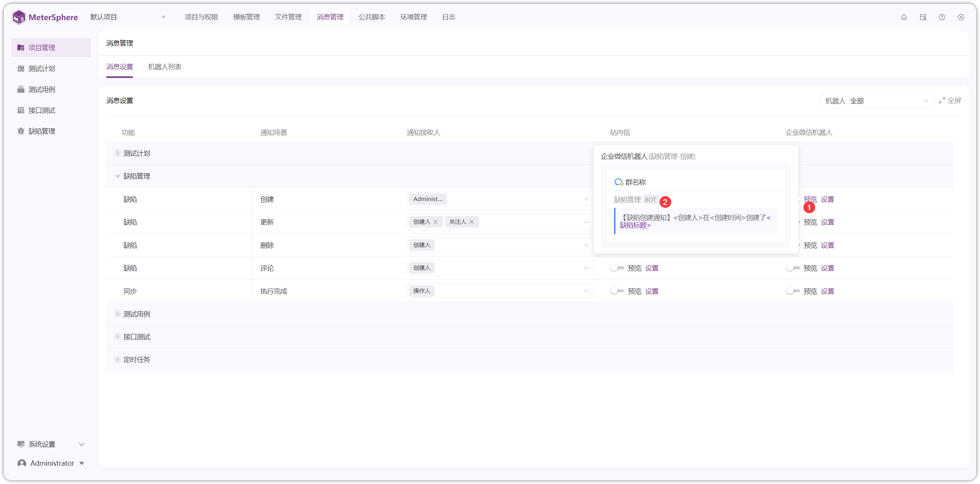Open the 默认项目 project dropdown
Viewport: 980px width, 484px height.
click(x=128, y=17)
